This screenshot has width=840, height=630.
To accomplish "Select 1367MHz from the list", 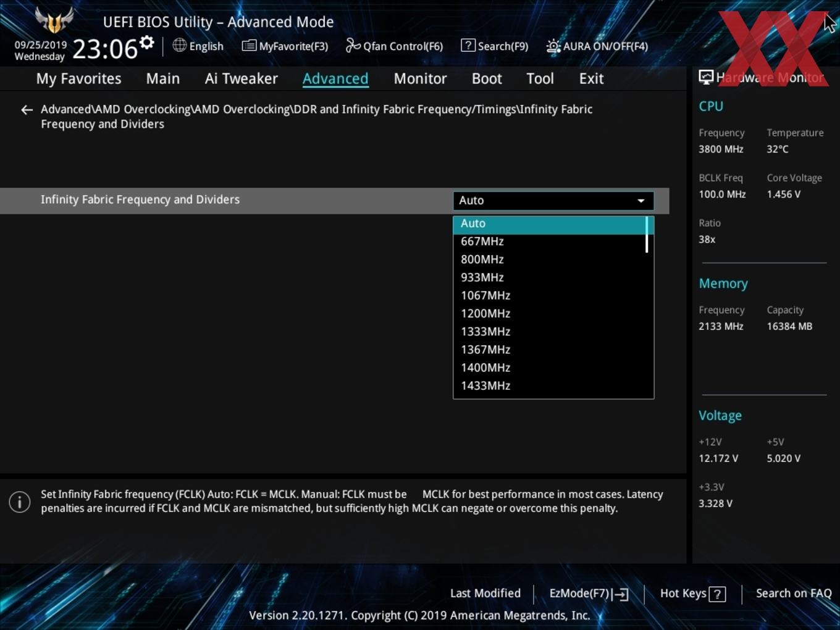I will tap(549, 350).
